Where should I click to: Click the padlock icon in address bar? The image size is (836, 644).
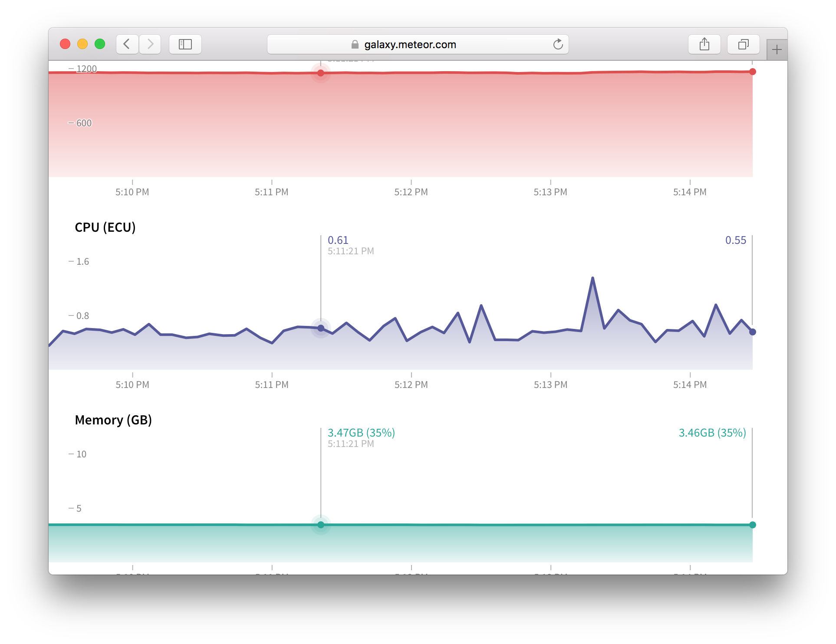[x=355, y=45]
